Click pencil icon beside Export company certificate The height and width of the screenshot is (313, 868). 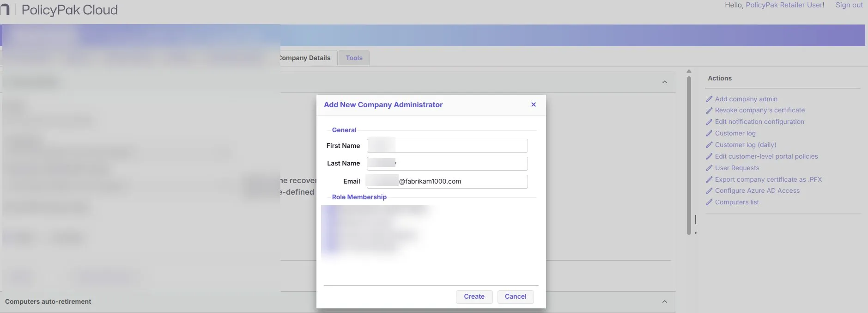point(709,179)
